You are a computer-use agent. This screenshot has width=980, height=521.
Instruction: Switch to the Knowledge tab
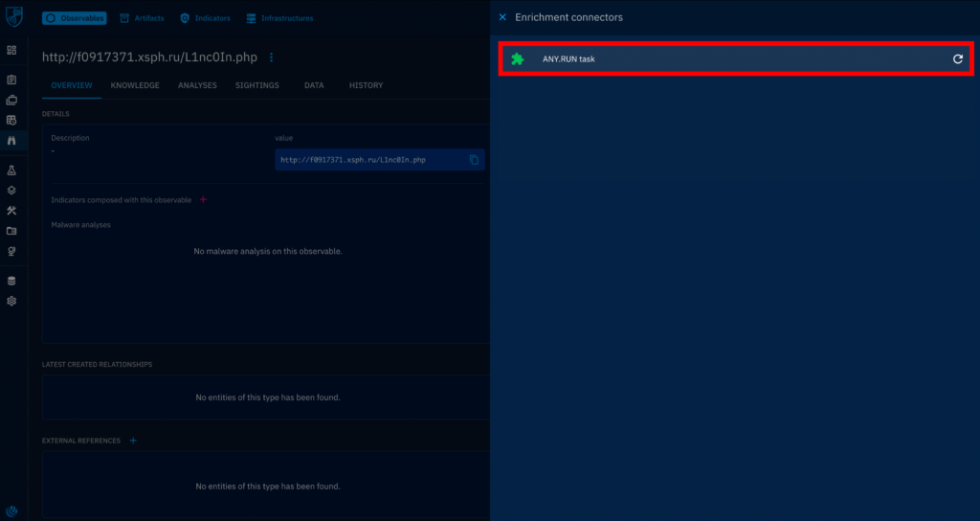coord(135,85)
